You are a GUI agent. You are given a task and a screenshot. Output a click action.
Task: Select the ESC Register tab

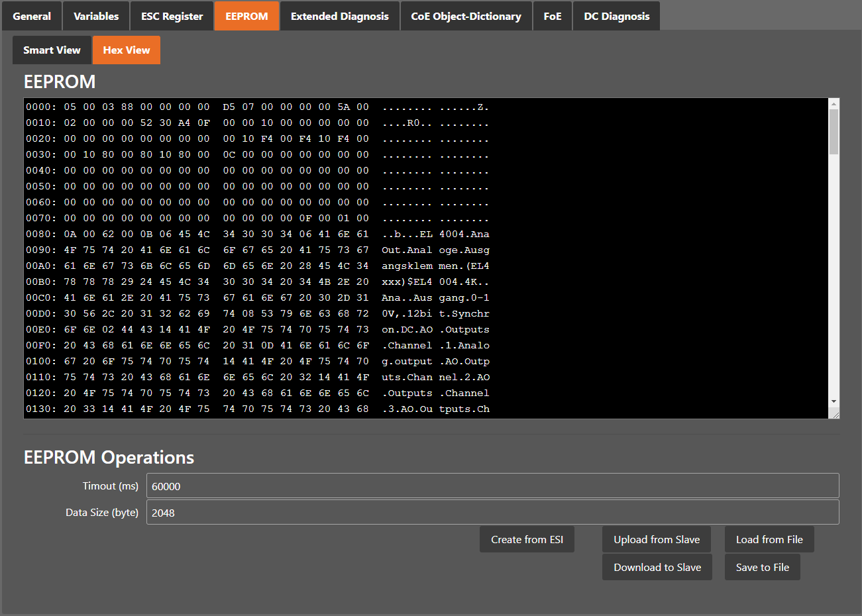point(172,15)
